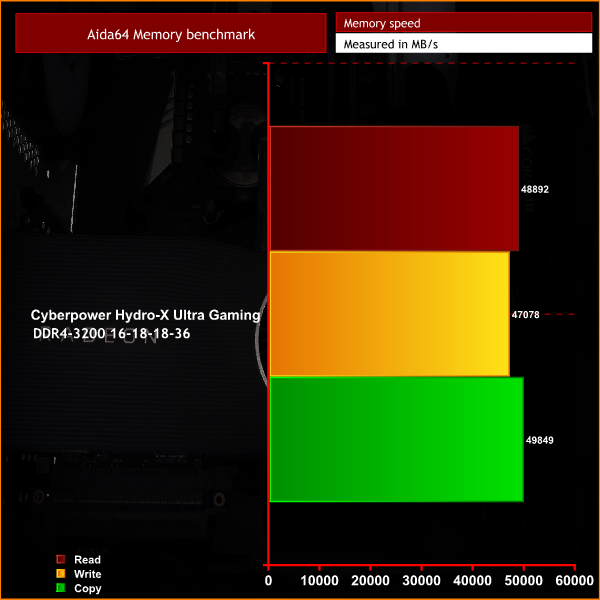Click the red Read legend swatch
This screenshot has height=600, width=600.
click(61, 560)
